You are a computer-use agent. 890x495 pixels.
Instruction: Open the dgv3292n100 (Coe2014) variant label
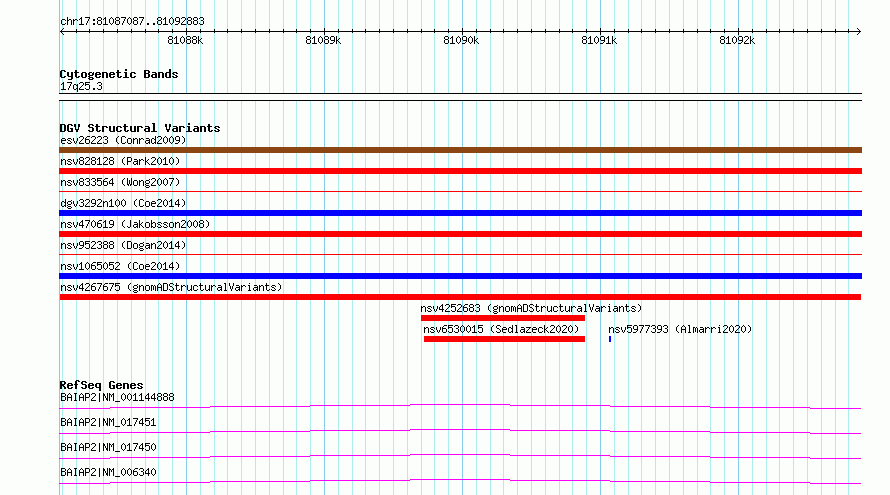tap(123, 203)
